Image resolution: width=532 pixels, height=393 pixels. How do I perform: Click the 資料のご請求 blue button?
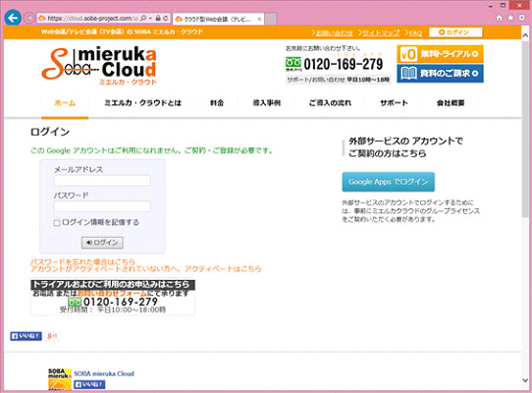(440, 74)
